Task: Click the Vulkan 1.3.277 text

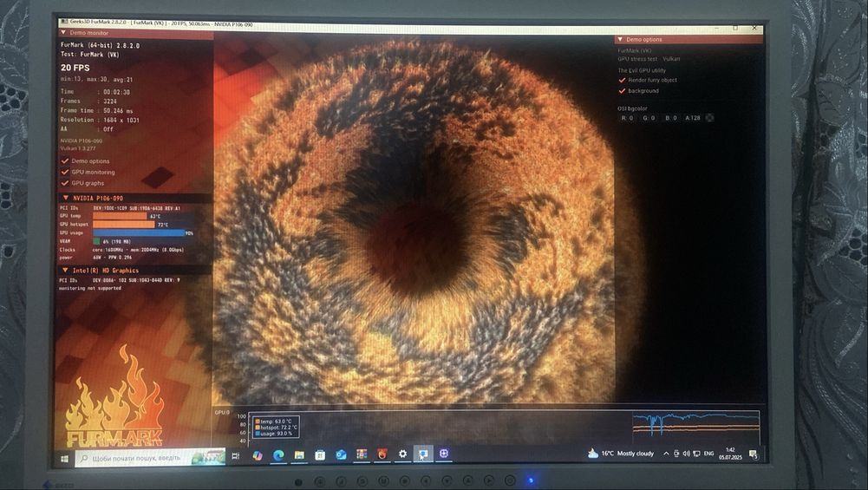Action: [x=78, y=148]
